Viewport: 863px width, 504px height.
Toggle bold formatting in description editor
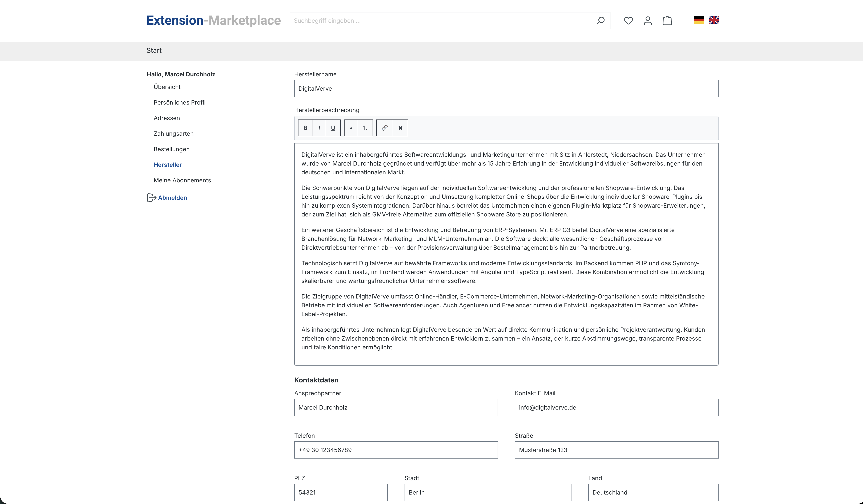tap(305, 128)
